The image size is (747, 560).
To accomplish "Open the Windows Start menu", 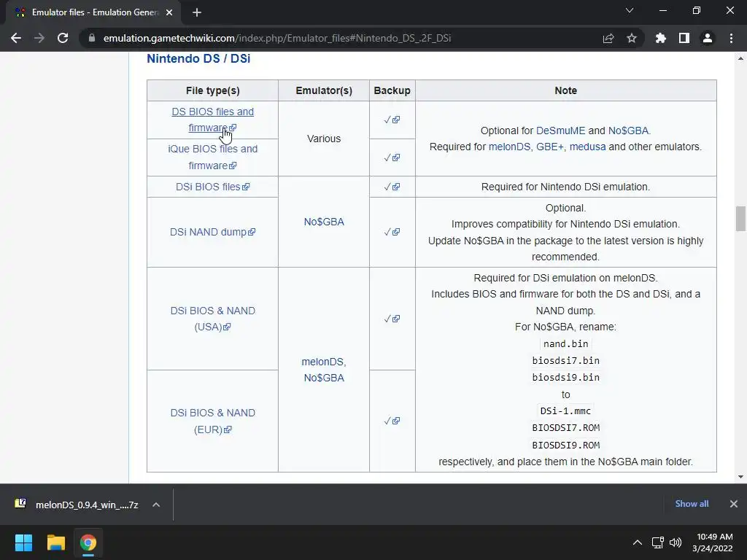I will coord(23,542).
